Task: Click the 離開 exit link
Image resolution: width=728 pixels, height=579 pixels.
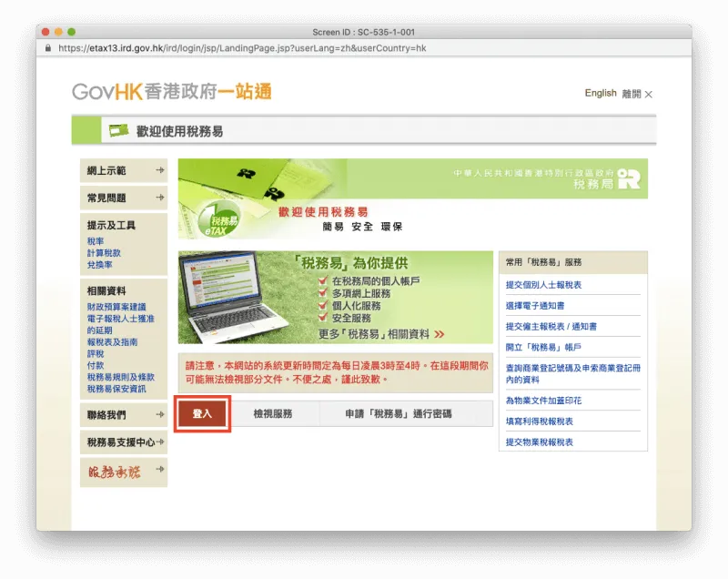Action: (631, 94)
